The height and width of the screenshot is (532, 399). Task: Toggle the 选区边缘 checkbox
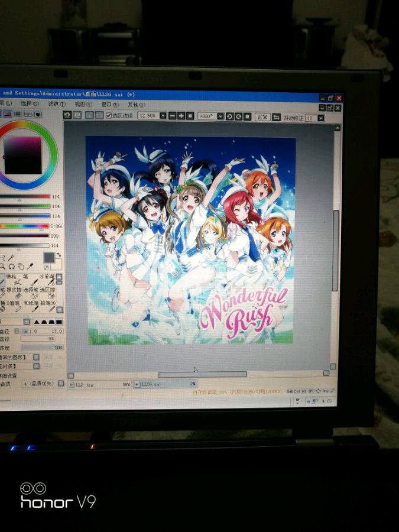click(109, 115)
